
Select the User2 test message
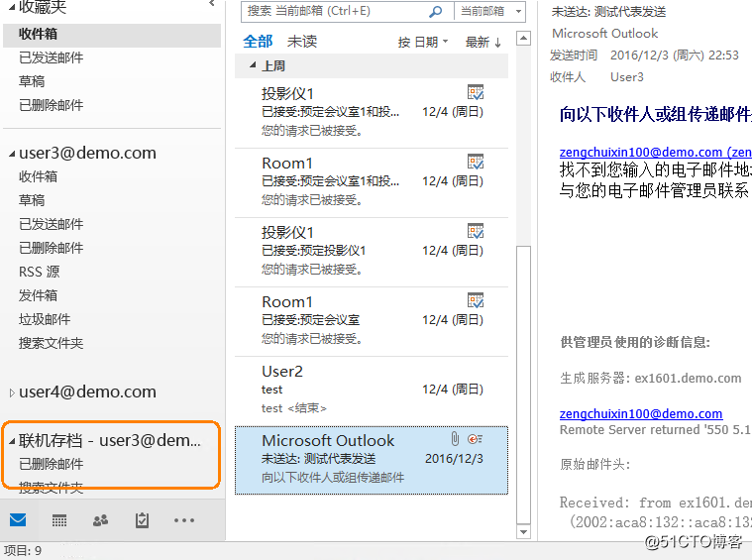coord(372,391)
